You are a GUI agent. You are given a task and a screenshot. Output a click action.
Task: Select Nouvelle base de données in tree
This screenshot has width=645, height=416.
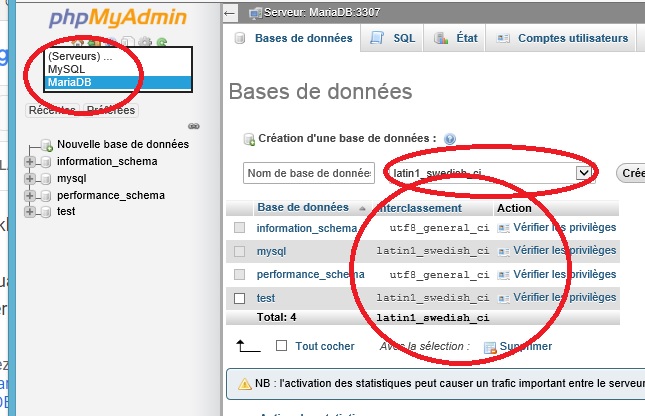123,144
